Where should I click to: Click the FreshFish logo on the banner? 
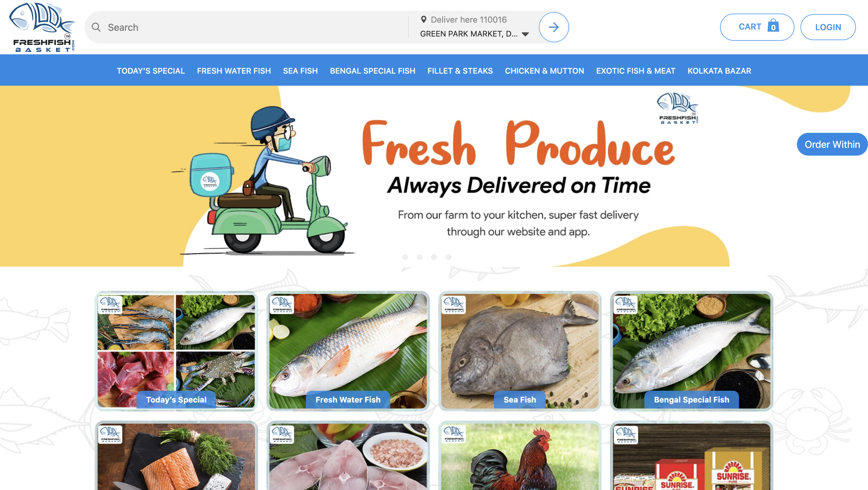678,108
